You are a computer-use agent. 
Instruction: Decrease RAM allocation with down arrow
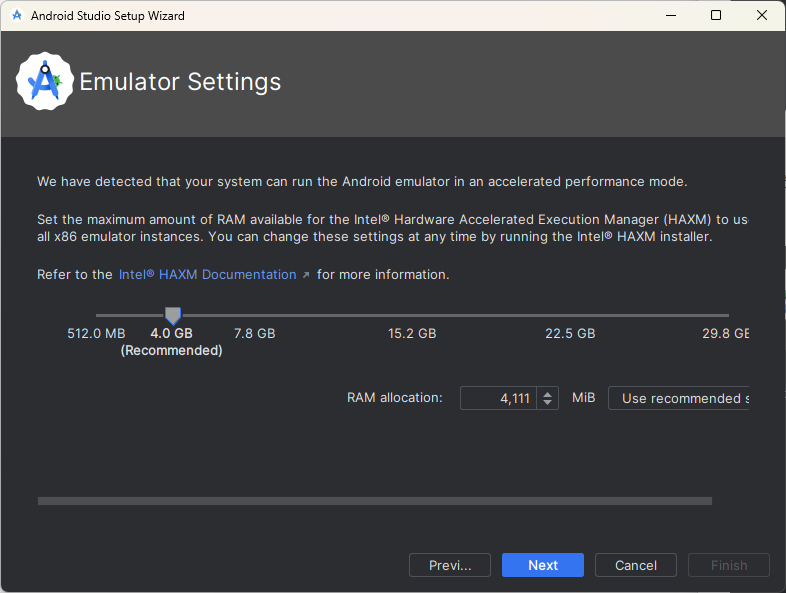click(x=547, y=403)
